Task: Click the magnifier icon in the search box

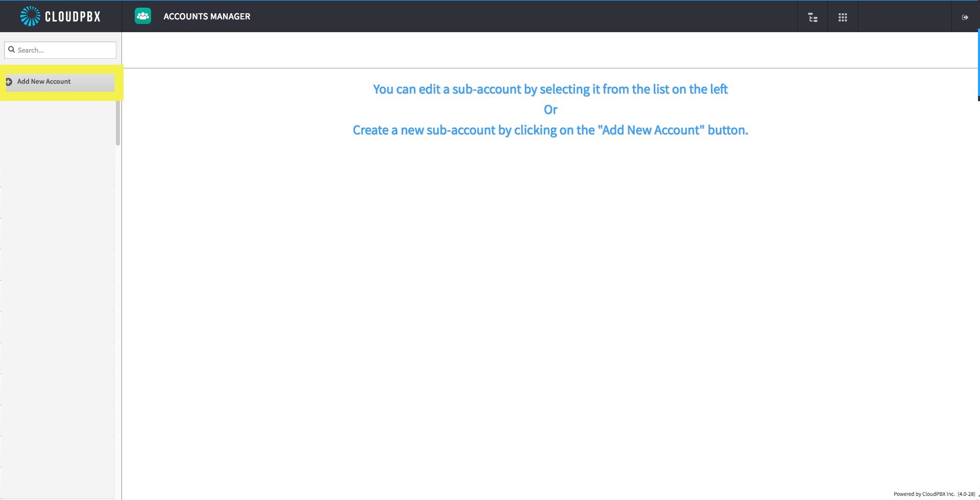Action: [11, 50]
